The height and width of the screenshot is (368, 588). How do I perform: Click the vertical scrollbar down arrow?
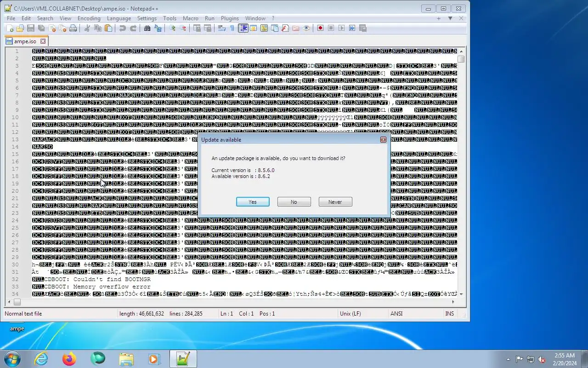tap(461, 294)
